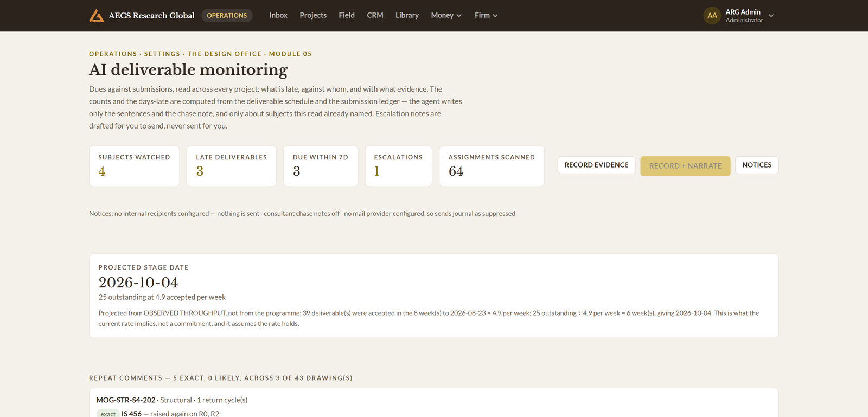
Task: Click the projected stage date 2026-10-04
Action: [138, 283]
